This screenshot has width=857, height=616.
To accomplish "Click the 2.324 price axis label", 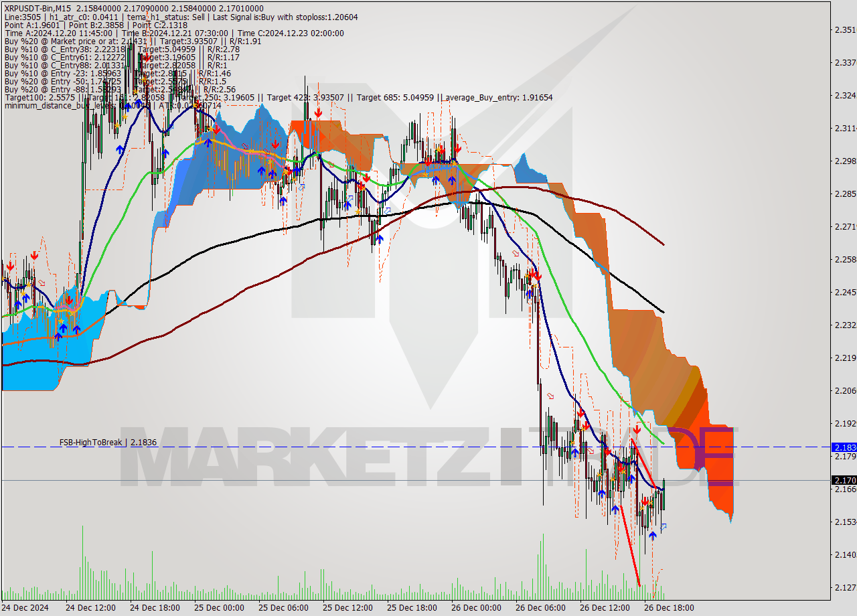I will 845,95.
